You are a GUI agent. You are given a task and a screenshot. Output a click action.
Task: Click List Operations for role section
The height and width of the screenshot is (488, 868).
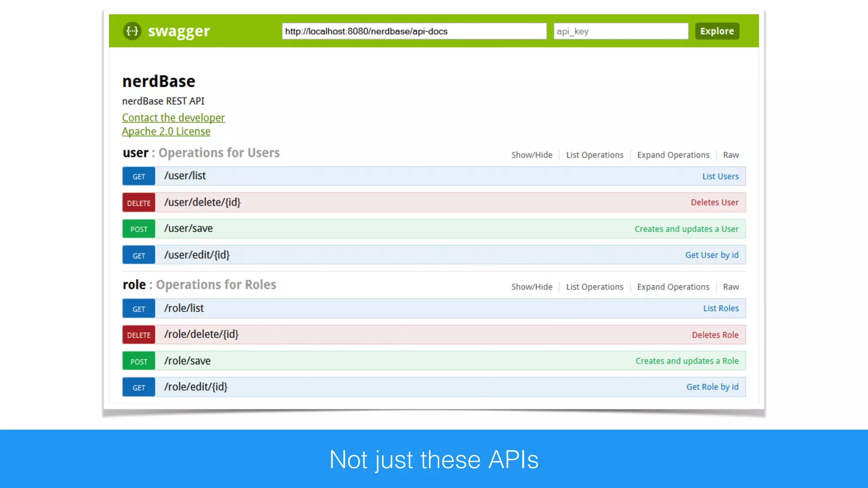pyautogui.click(x=595, y=287)
